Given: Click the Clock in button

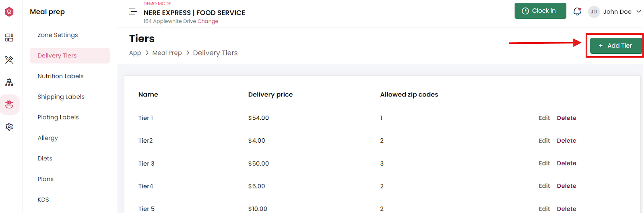Looking at the screenshot, I should coord(540,11).
